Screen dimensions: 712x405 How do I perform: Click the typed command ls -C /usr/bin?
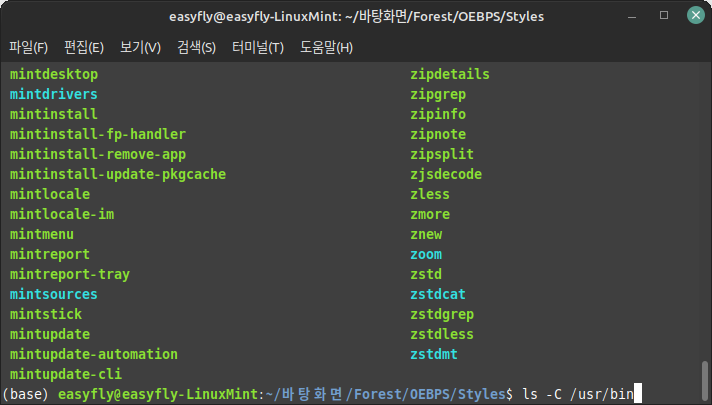click(578, 394)
